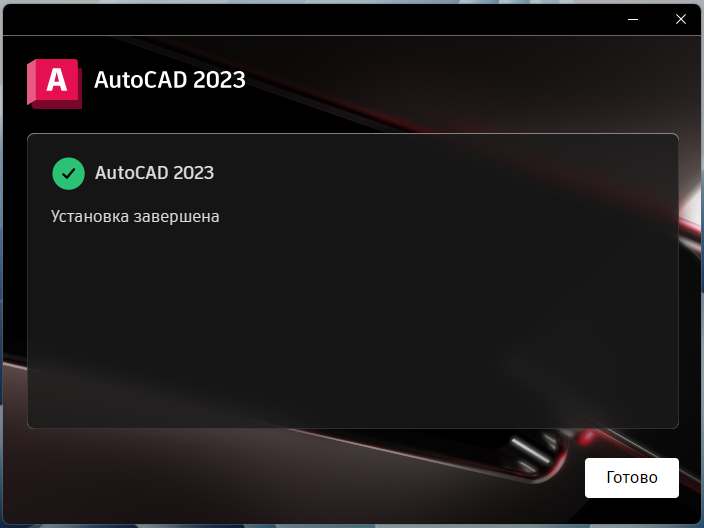Screen dimensions: 704x528
Task: Minimize the AutoCAD installer window
Action: (x=633, y=19)
